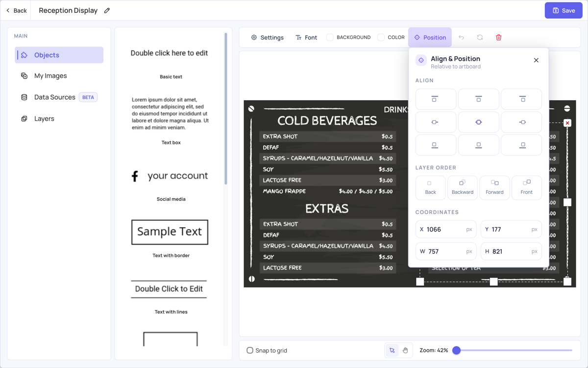Move the object one layer Backward

463,188
